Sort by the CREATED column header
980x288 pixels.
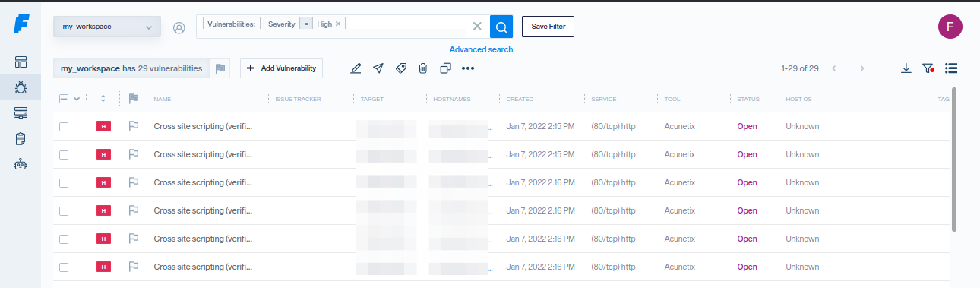tap(520, 99)
